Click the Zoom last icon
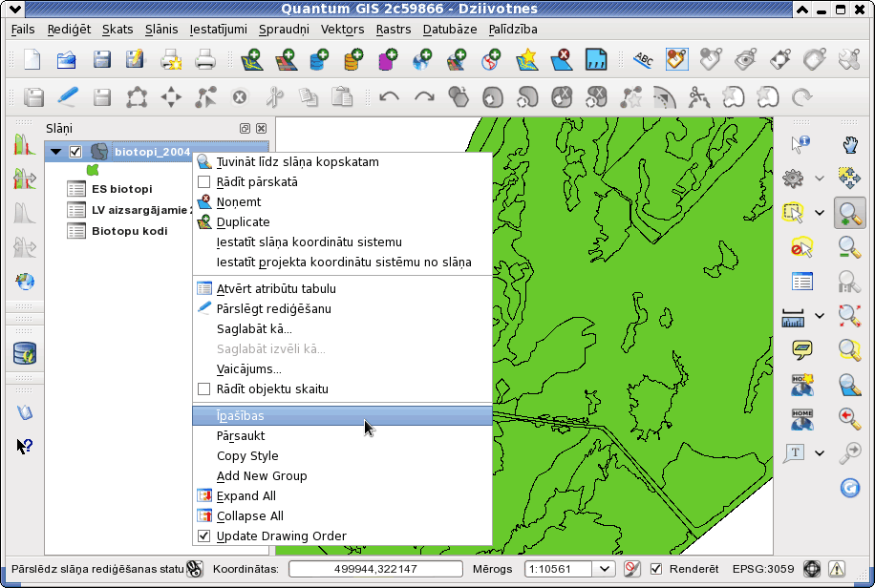The height and width of the screenshot is (588, 875). click(x=849, y=419)
